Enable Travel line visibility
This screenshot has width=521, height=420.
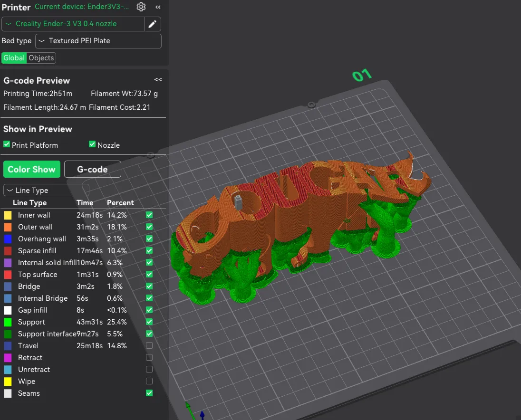click(149, 346)
